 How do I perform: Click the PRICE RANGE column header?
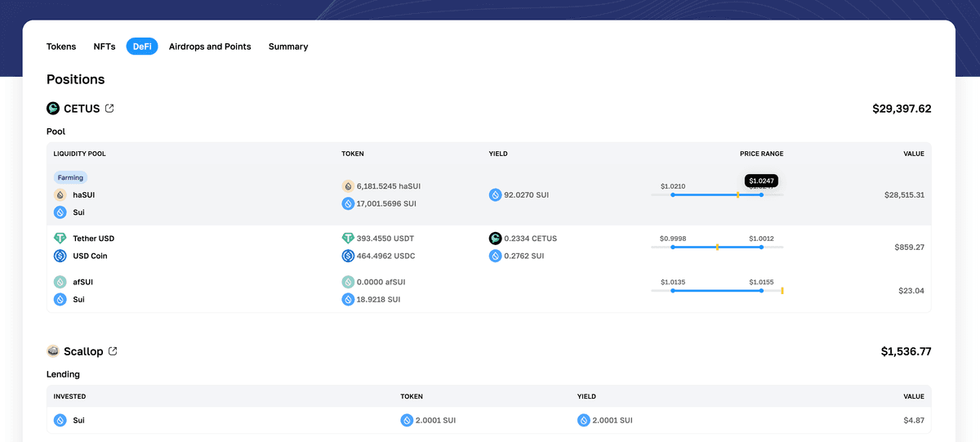tap(762, 154)
